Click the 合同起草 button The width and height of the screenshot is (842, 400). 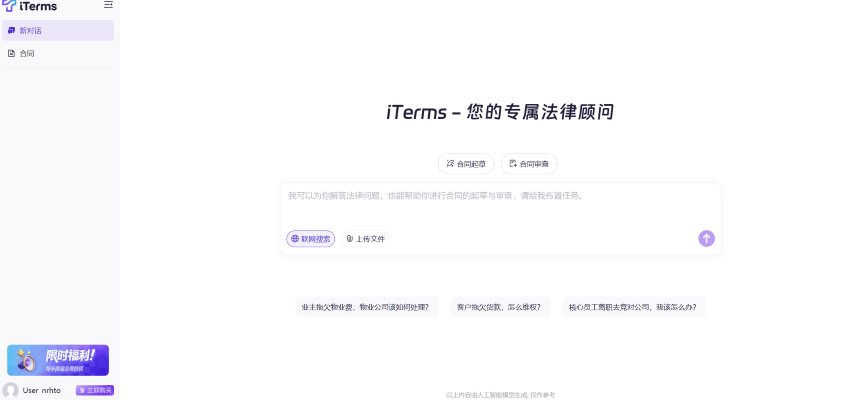(466, 164)
